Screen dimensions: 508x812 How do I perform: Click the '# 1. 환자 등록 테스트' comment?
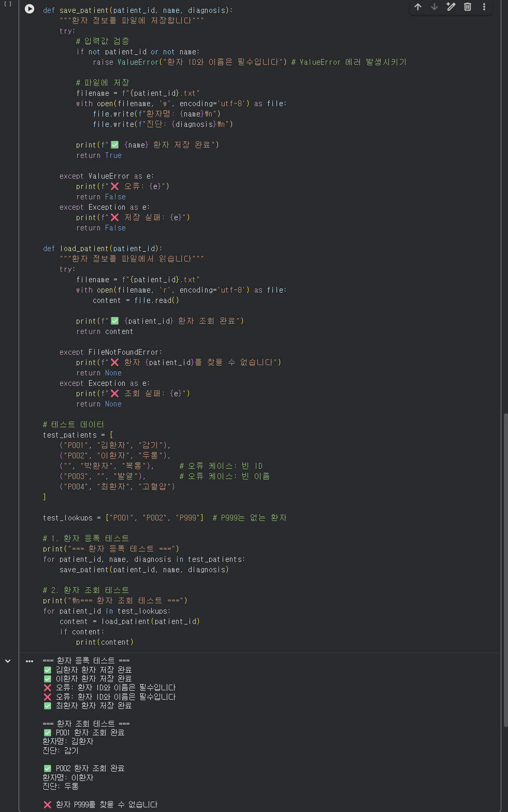click(x=86, y=539)
